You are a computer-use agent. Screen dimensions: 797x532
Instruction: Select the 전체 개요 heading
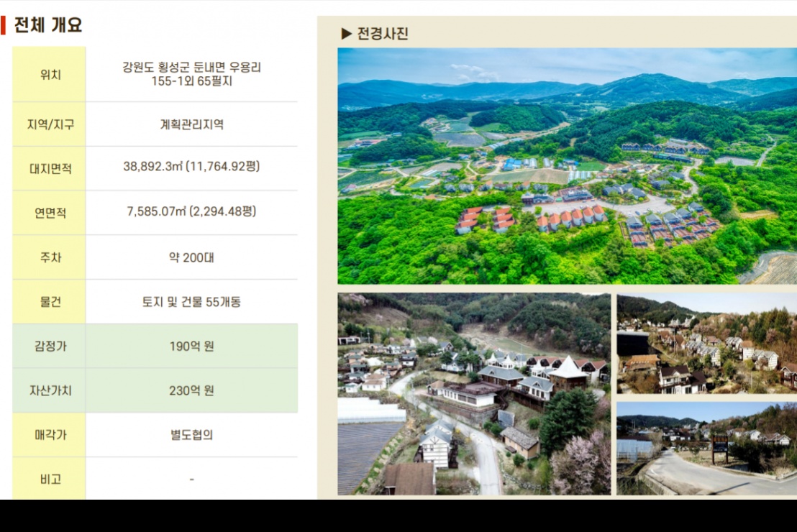coord(48,25)
